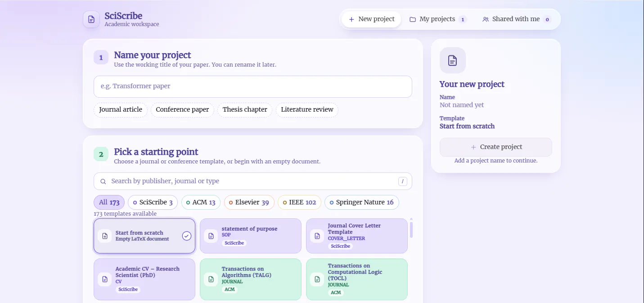This screenshot has height=303, width=644.
Task: Filter templates by Springer Nature
Action: pyautogui.click(x=362, y=203)
